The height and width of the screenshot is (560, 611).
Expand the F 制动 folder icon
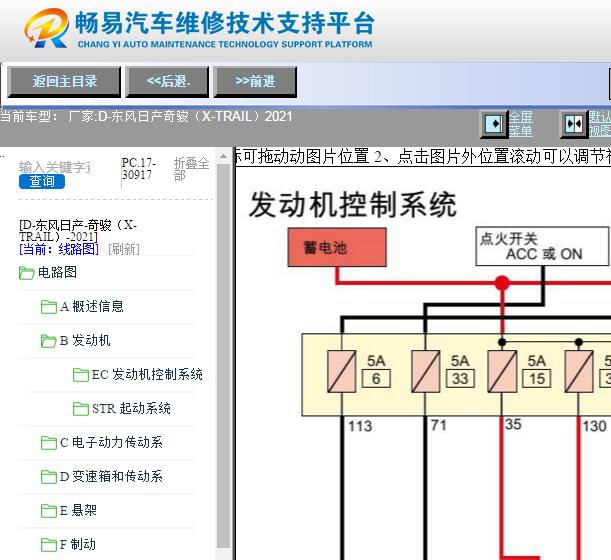click(49, 544)
